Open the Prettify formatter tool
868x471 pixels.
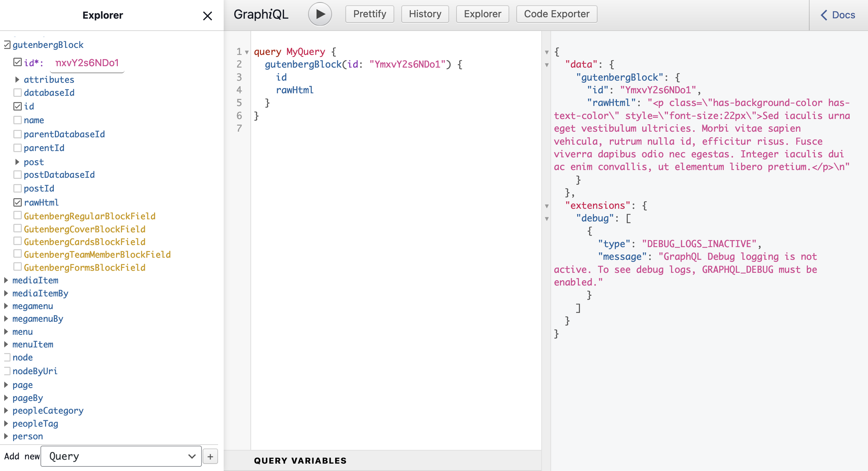pyautogui.click(x=370, y=14)
